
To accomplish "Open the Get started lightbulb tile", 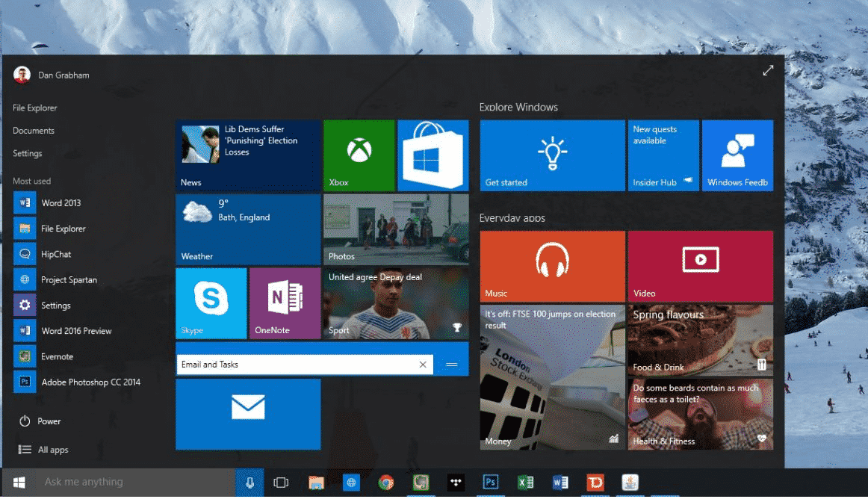I will coord(553,155).
